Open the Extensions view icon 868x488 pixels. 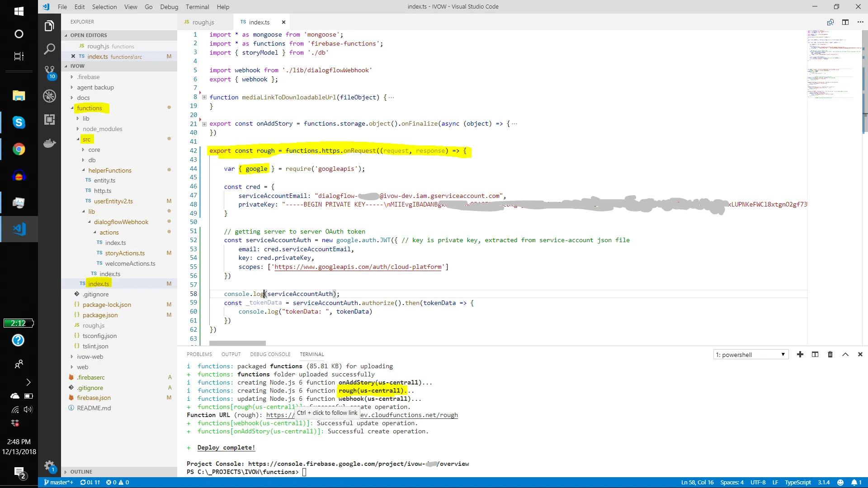pyautogui.click(x=49, y=120)
